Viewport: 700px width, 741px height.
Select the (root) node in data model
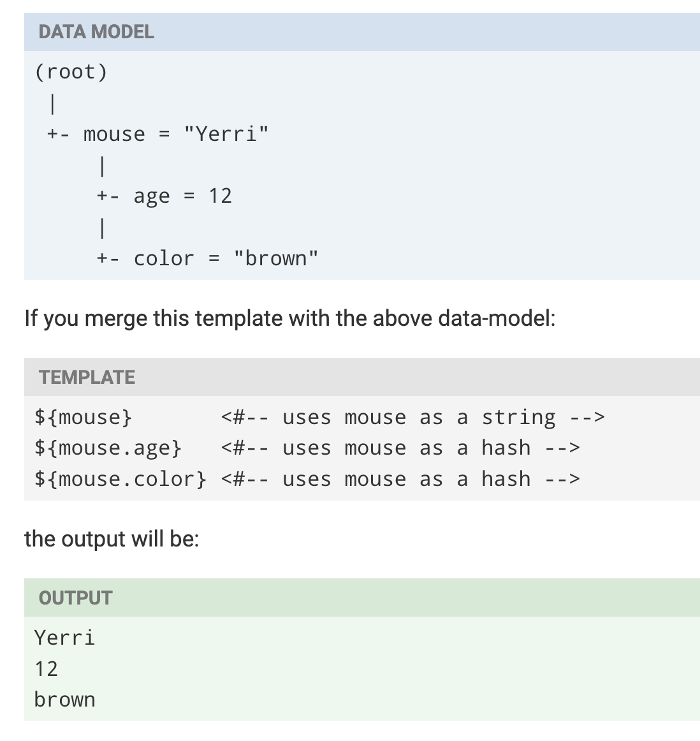pyautogui.click(x=71, y=72)
